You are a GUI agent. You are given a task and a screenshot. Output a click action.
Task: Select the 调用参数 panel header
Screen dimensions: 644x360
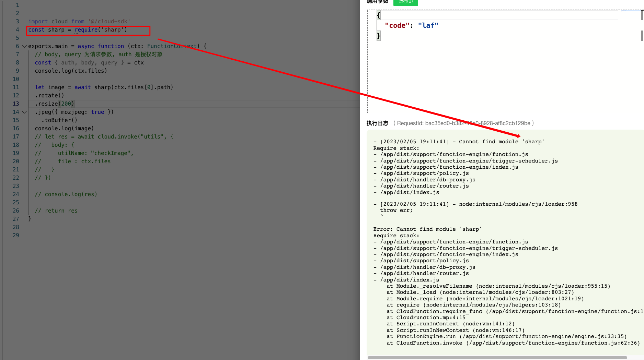[377, 2]
